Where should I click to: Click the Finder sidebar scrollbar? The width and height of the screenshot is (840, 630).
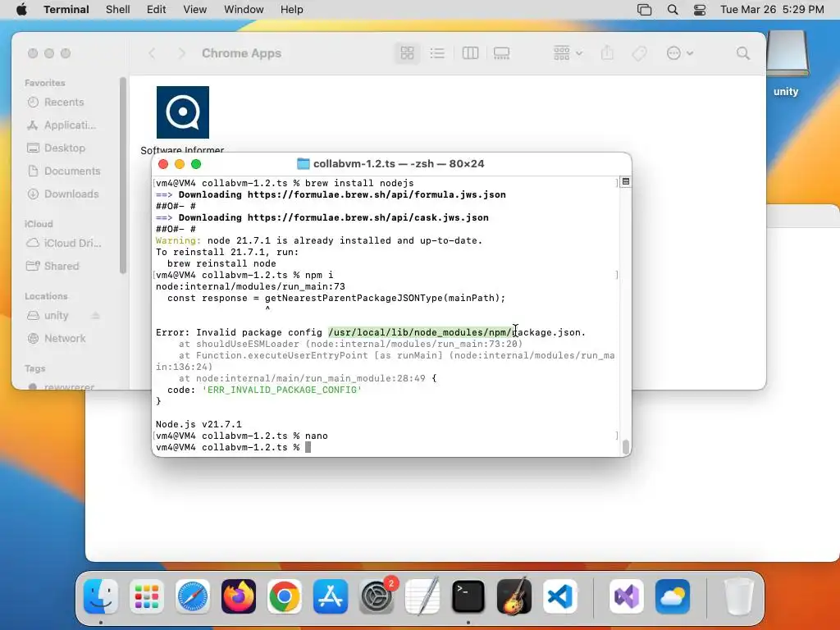[x=123, y=176]
